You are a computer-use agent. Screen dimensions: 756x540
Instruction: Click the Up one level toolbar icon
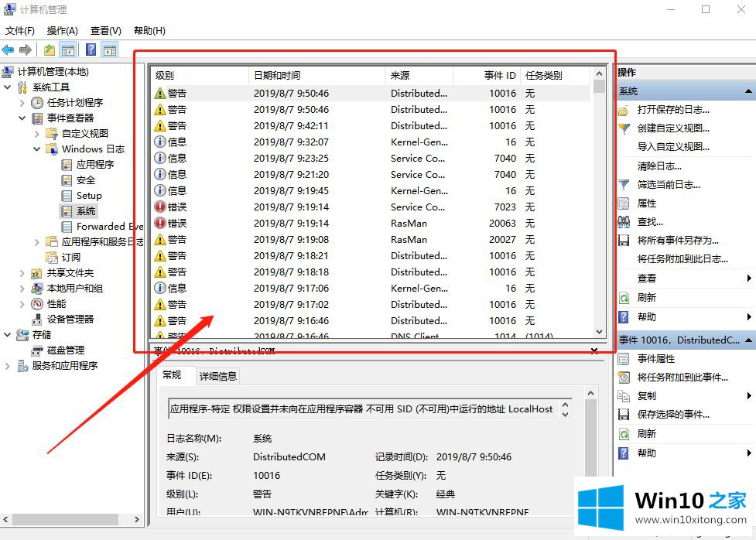point(50,50)
